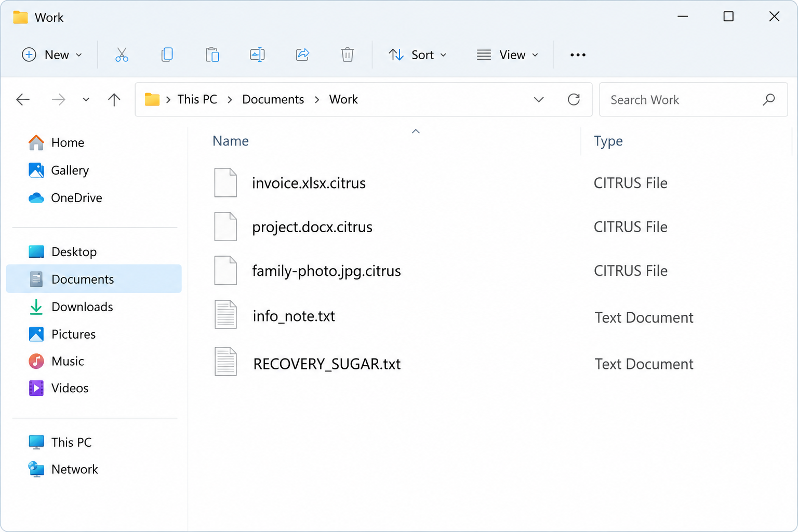Open the See more ellipsis menu
This screenshot has height=532, width=798.
[578, 55]
